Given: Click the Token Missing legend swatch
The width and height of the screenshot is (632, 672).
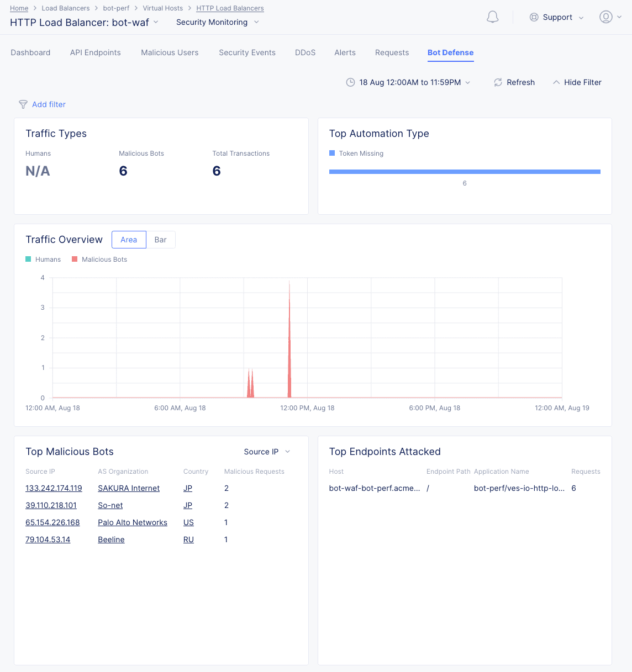Looking at the screenshot, I should point(332,153).
